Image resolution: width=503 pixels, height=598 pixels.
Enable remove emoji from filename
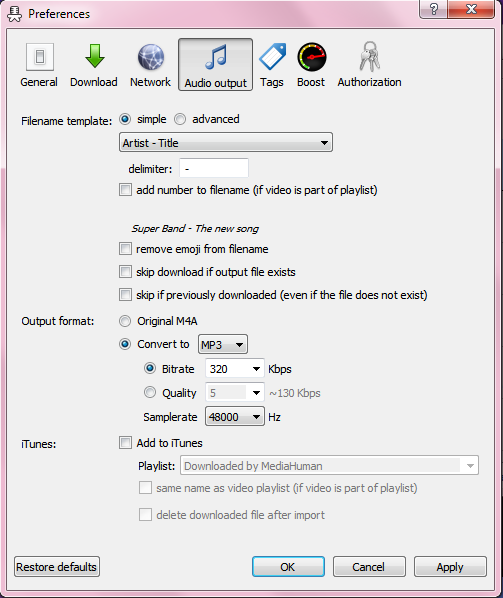[x=125, y=249]
